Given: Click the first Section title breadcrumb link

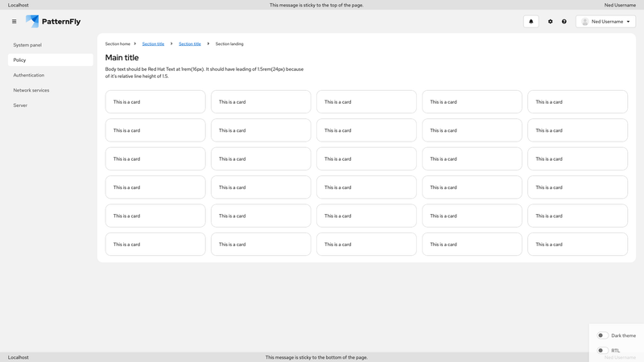Looking at the screenshot, I should pyautogui.click(x=153, y=44).
